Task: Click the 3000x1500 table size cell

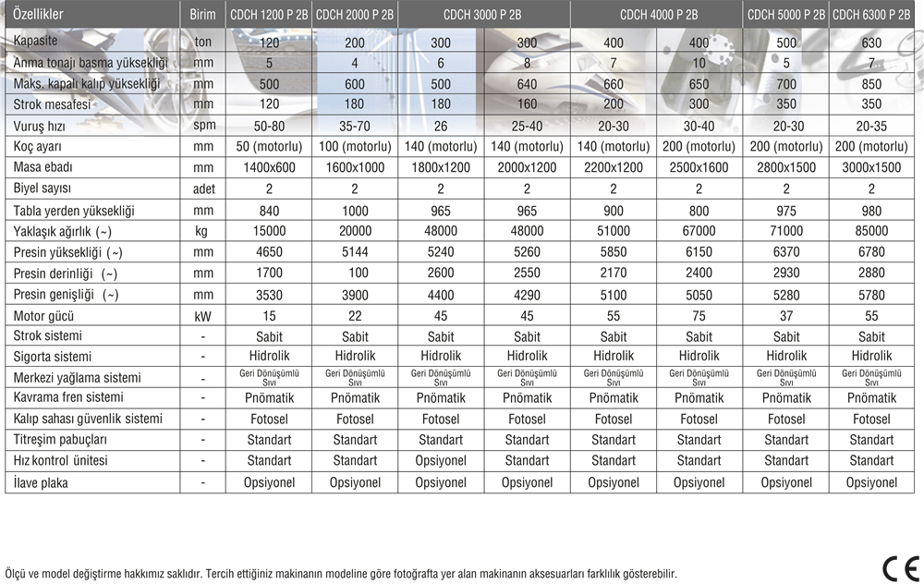Action: 871,167
